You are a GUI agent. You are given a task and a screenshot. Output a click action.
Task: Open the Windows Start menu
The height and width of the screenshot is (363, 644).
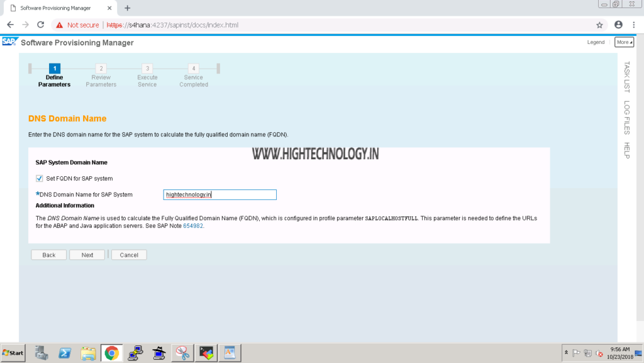[13, 353]
